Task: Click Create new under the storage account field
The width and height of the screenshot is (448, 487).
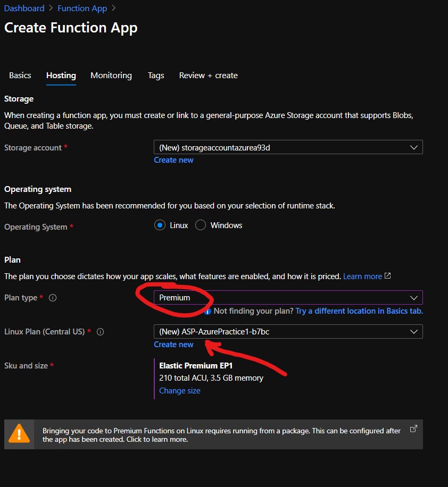Action: click(173, 159)
